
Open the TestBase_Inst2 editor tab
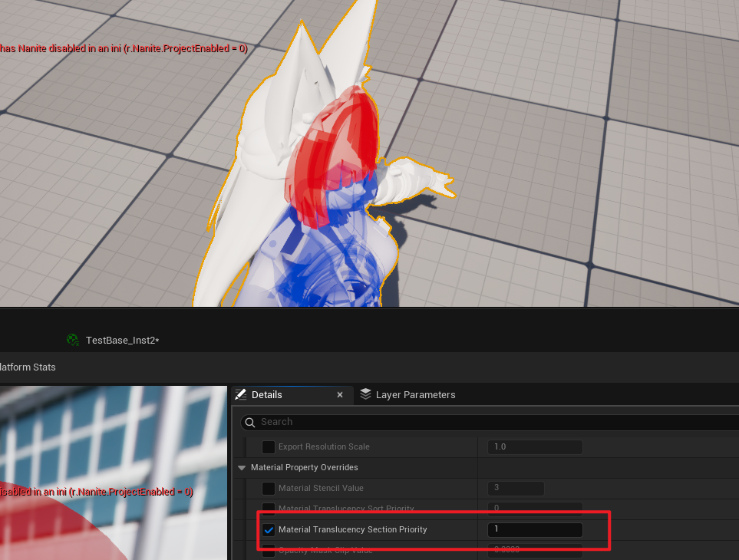121,340
